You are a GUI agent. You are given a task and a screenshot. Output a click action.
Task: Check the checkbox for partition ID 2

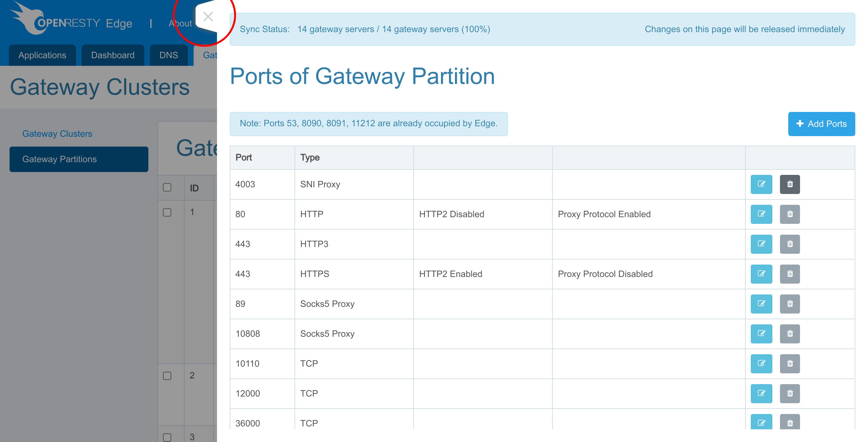pyautogui.click(x=167, y=376)
